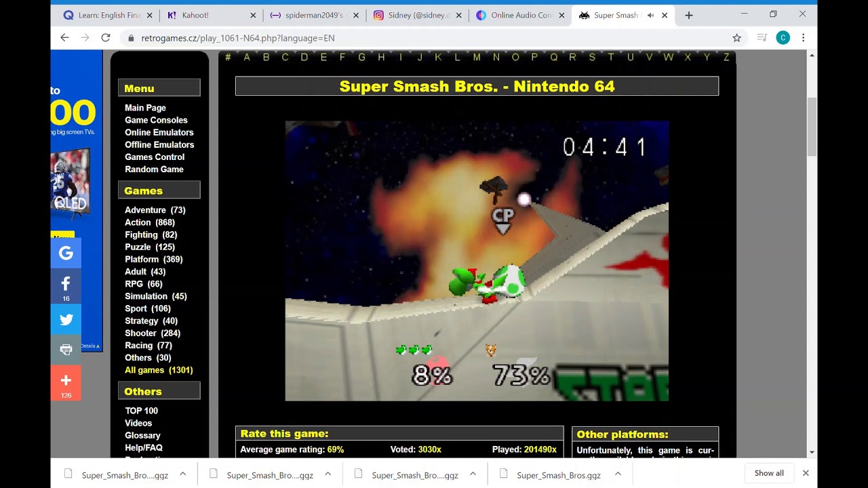Reload the page with refresh icon
Image resolution: width=868 pixels, height=488 pixels.
tap(106, 38)
